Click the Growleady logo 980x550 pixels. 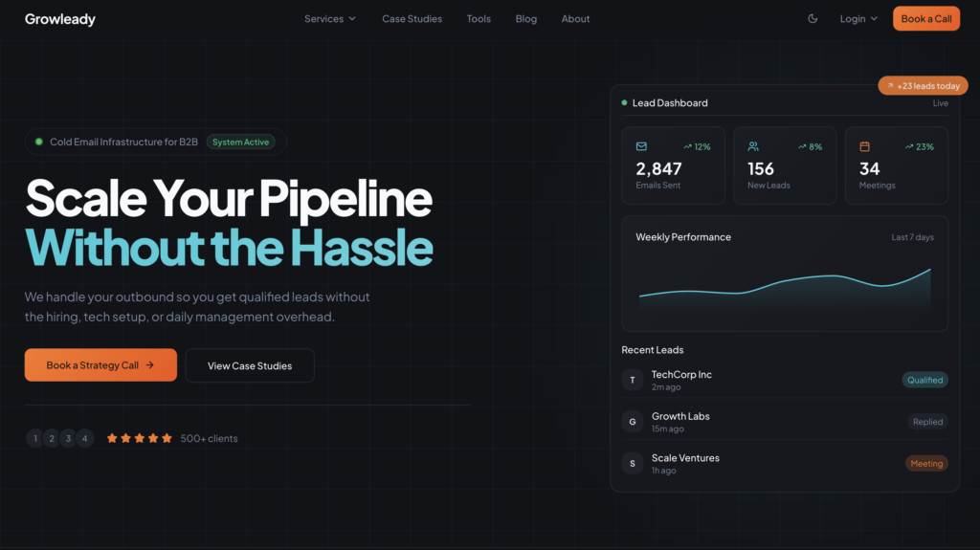tap(59, 19)
